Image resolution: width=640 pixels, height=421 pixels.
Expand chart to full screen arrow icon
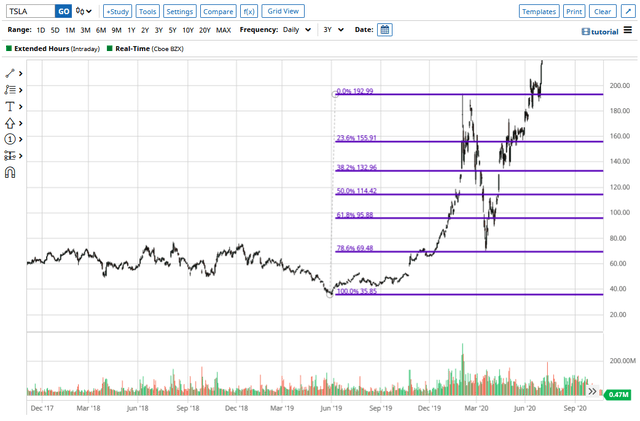[628, 11]
